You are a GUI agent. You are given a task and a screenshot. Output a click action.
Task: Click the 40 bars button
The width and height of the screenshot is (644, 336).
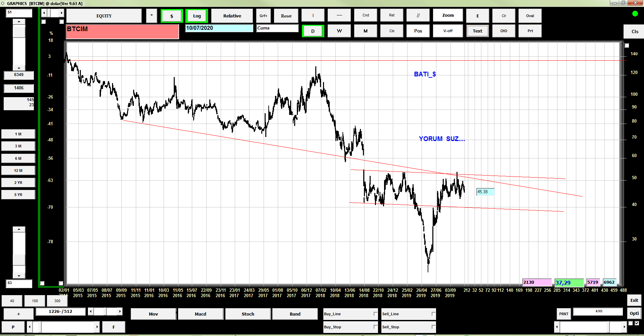[x=12, y=301]
